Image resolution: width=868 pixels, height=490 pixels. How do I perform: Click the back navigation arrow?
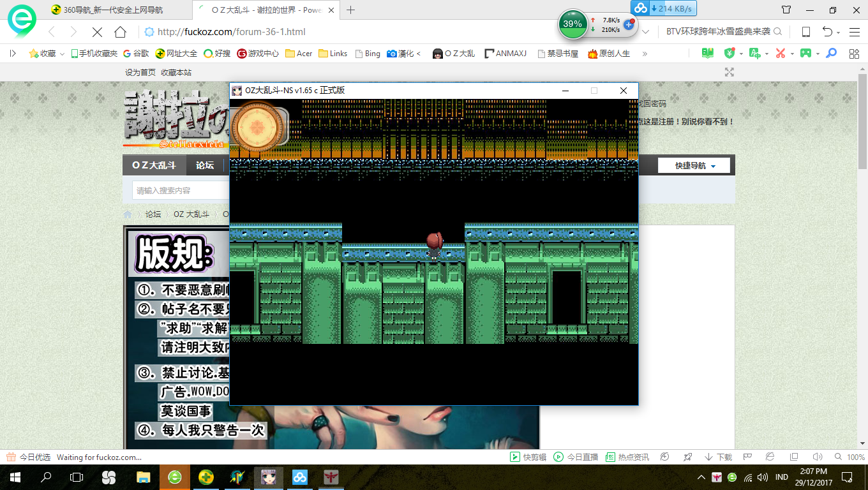[x=51, y=32]
